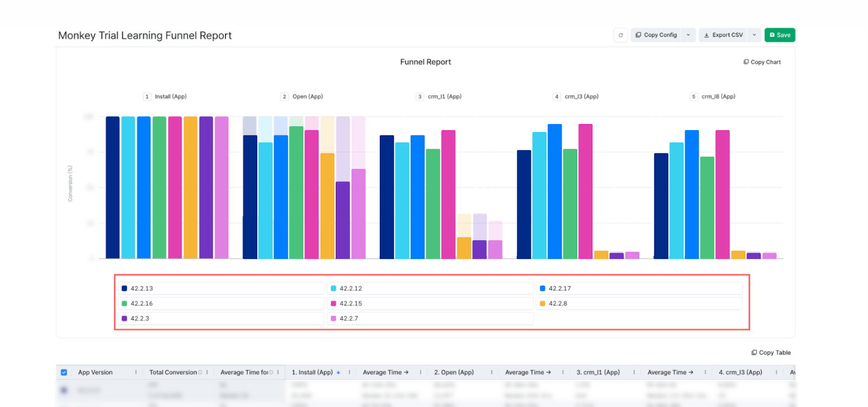The width and height of the screenshot is (868, 407).
Task: Click the Export CSV button
Action: click(x=723, y=35)
